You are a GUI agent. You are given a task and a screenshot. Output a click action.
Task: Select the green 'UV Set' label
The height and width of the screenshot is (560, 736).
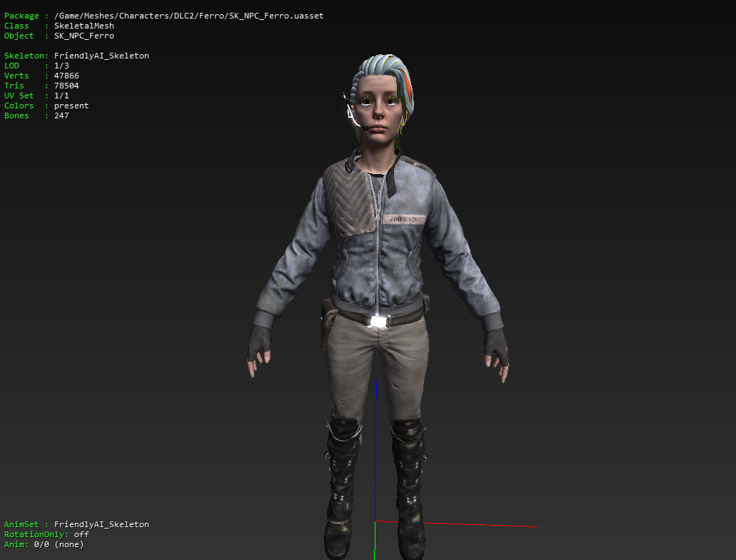(x=19, y=96)
